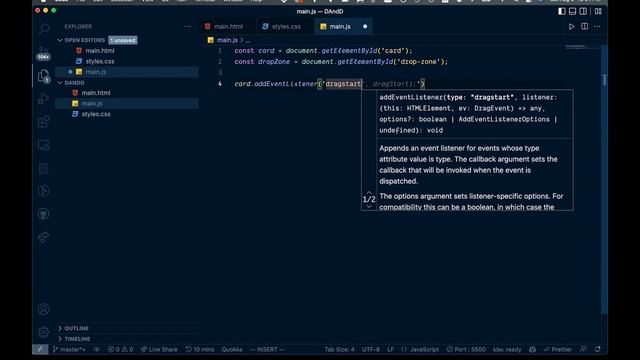Image resolution: width=640 pixels, height=360 pixels.
Task: Start Live Share from status bar
Action: tap(159, 349)
